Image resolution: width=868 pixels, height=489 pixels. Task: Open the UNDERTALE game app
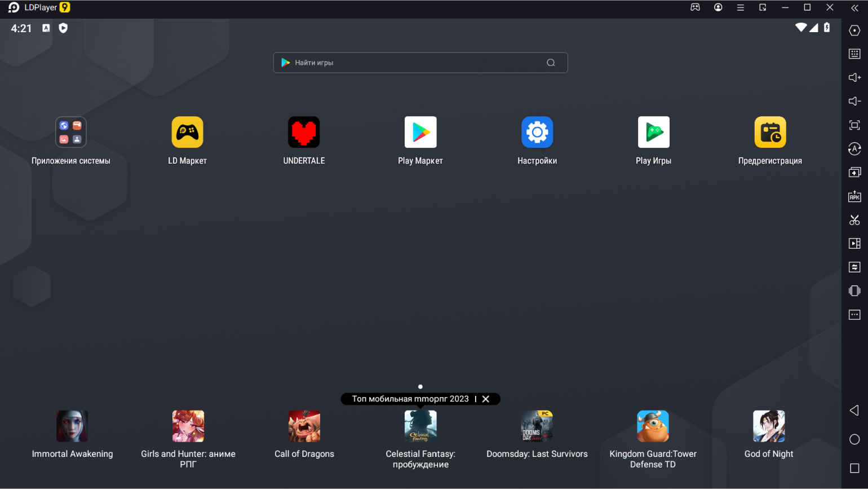pos(304,133)
